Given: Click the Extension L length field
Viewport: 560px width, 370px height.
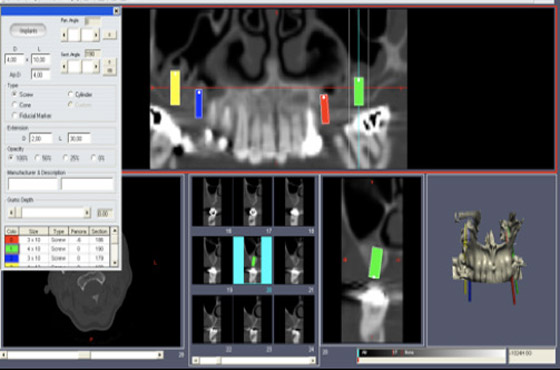Looking at the screenshot, I should 79,138.
